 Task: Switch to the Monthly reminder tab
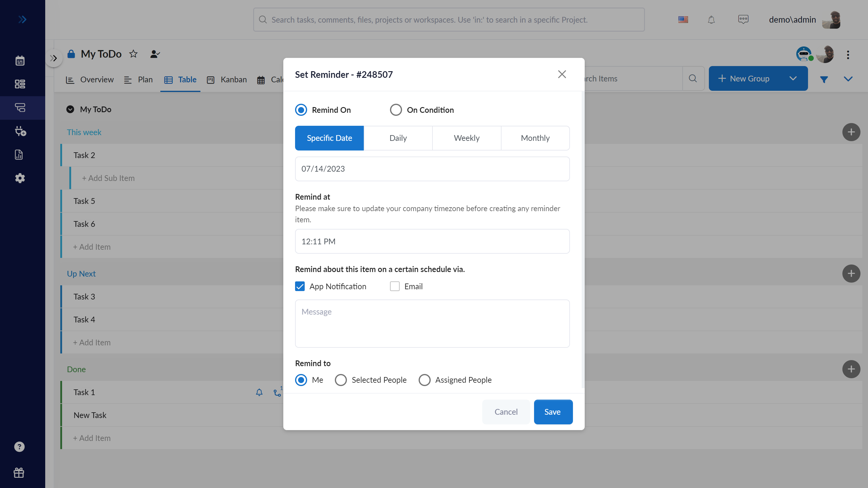click(535, 138)
